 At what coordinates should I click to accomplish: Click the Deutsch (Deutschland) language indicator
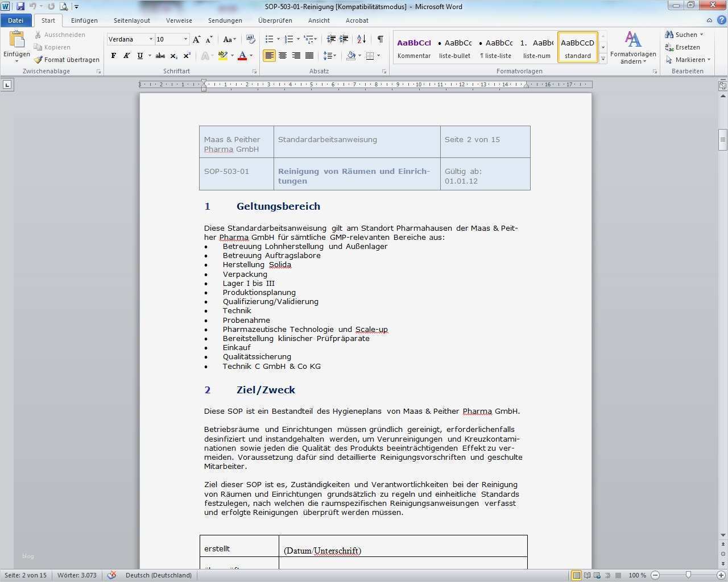point(159,575)
